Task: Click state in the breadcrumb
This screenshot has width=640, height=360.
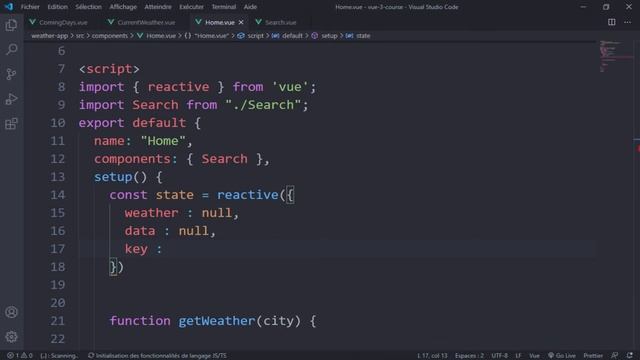Action: pos(358,36)
